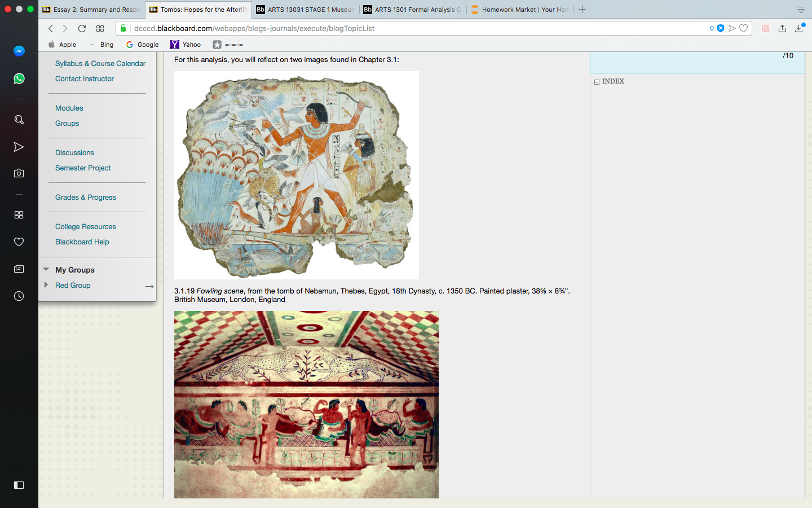Bookmark this page with the heart icon
The width and height of the screenshot is (812, 508).
[744, 28]
